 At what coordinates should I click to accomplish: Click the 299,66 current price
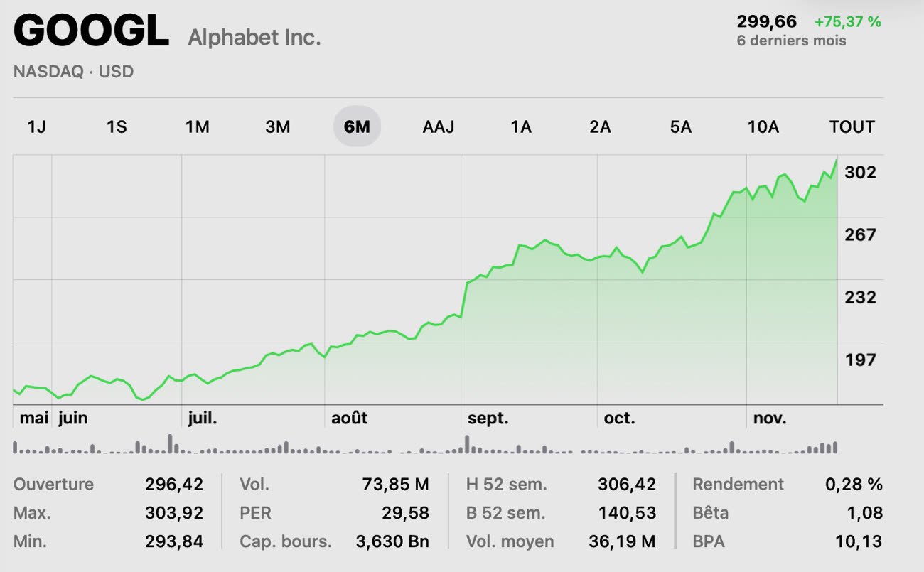pyautogui.click(x=767, y=22)
